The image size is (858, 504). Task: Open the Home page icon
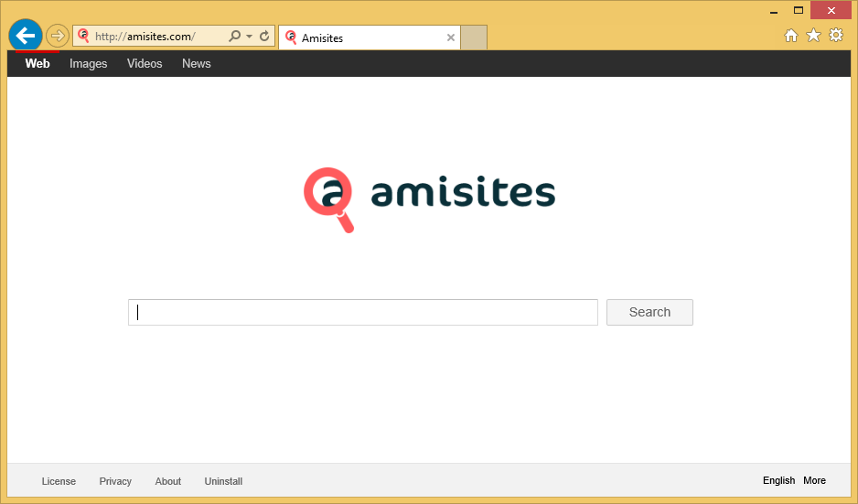[x=791, y=36]
